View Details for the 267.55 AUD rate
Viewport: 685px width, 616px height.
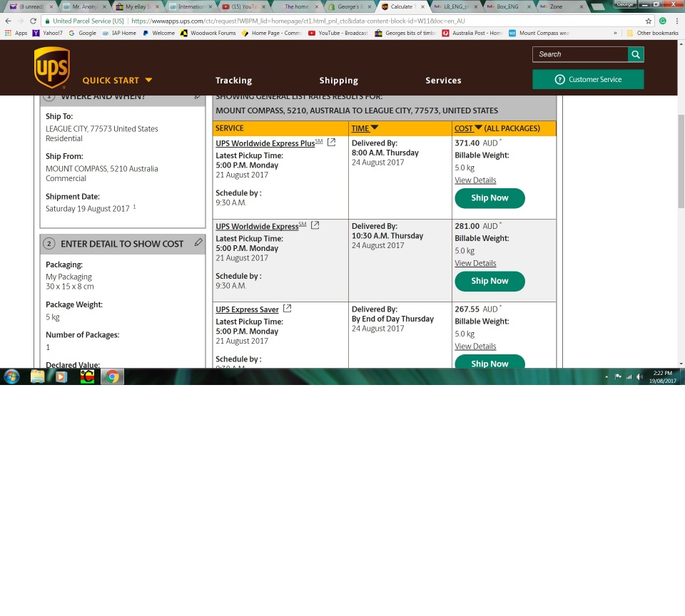[x=475, y=346]
